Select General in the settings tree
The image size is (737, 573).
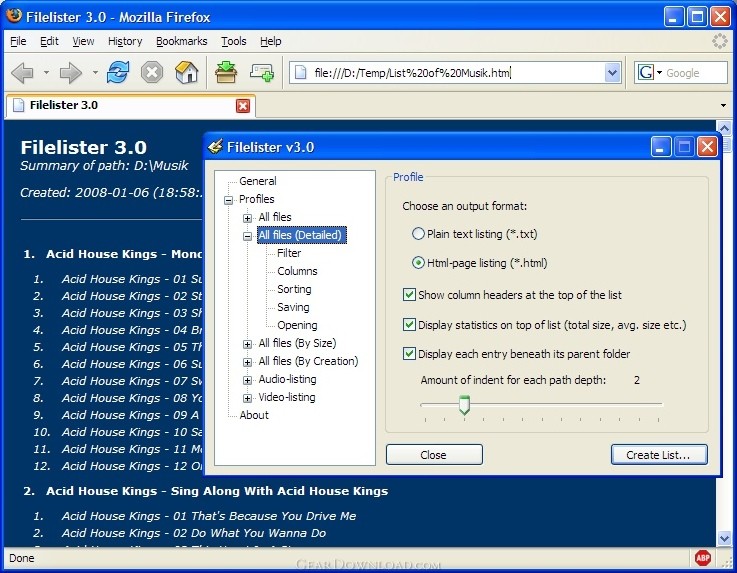coord(258,181)
